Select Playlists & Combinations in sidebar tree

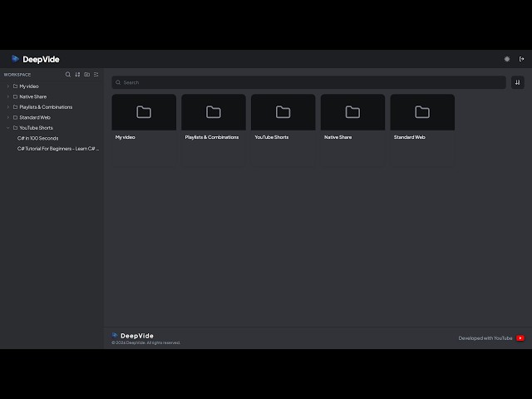46,107
